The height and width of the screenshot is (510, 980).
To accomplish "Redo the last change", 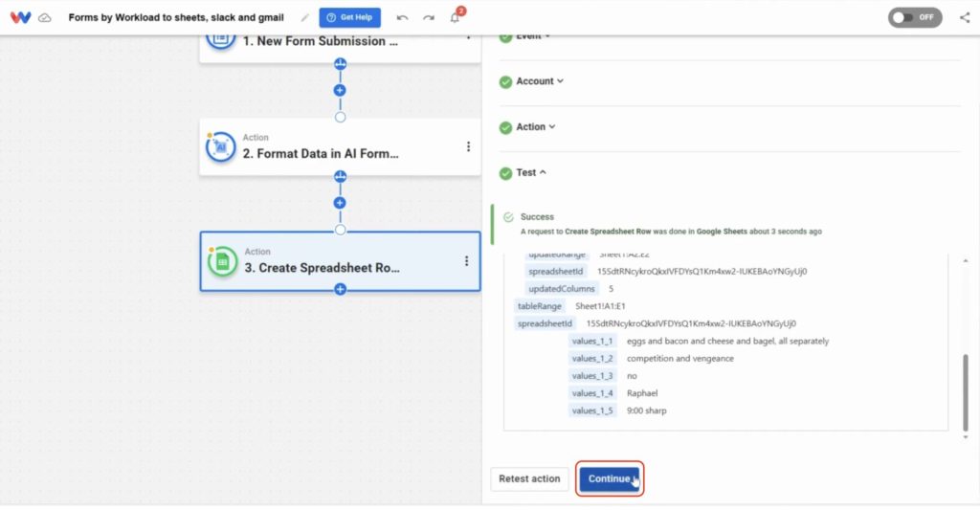I will pyautogui.click(x=429, y=17).
